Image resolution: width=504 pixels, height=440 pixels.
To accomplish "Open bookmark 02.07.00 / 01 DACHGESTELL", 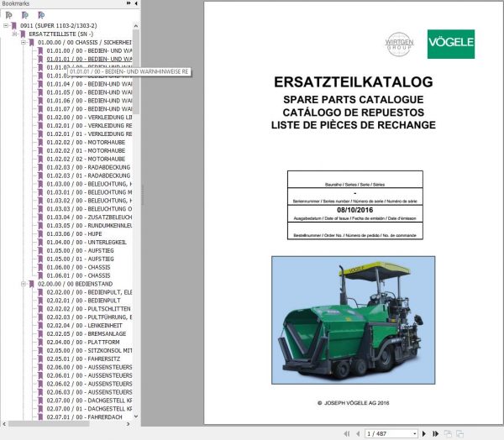I will 89,409.
